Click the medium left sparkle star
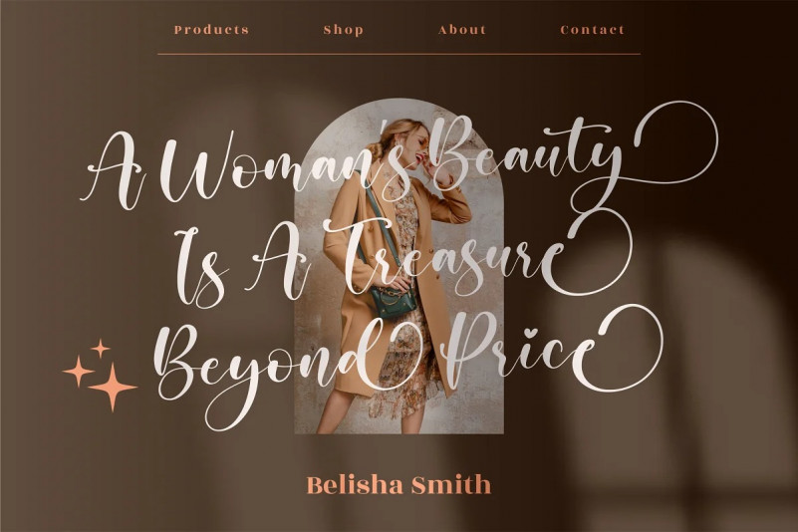Image resolution: width=798 pixels, height=532 pixels. tap(79, 372)
